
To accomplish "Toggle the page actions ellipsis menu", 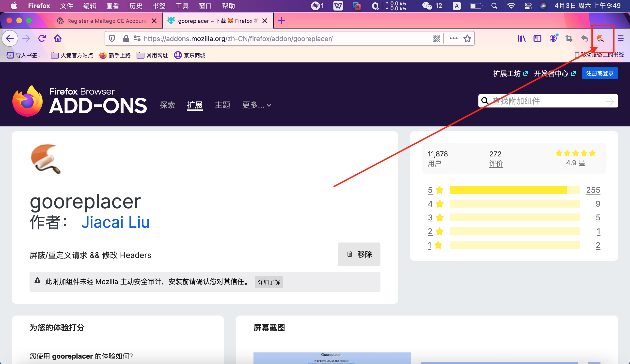I will (x=453, y=38).
